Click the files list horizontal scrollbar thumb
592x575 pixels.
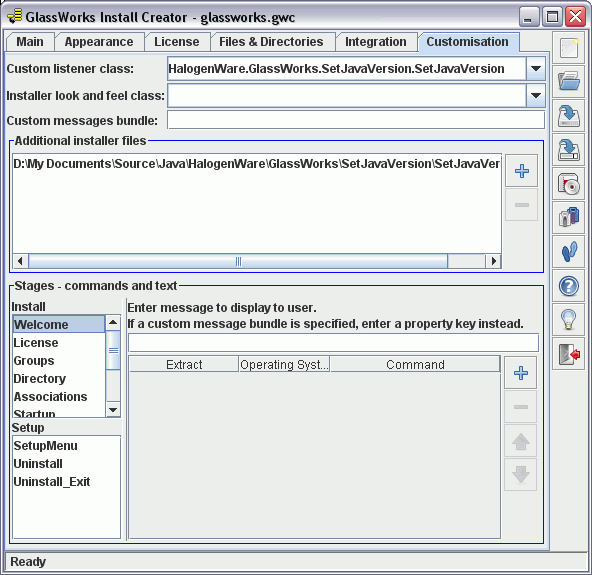click(238, 261)
